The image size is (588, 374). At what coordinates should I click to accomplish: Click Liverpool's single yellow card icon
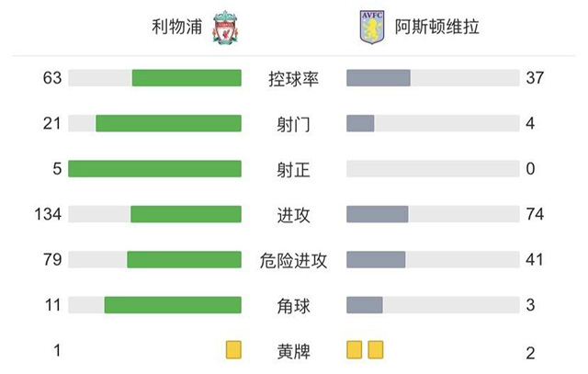click(233, 350)
